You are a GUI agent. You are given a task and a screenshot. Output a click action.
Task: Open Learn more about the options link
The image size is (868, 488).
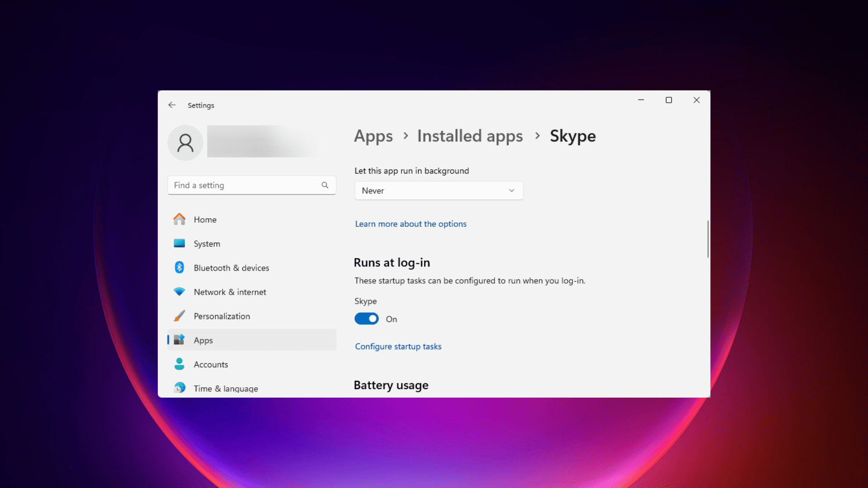pyautogui.click(x=410, y=224)
